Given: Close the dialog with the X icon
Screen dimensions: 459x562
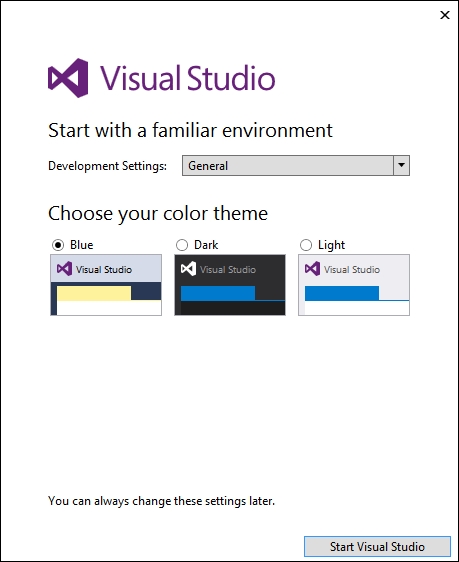Looking at the screenshot, I should 445,15.
